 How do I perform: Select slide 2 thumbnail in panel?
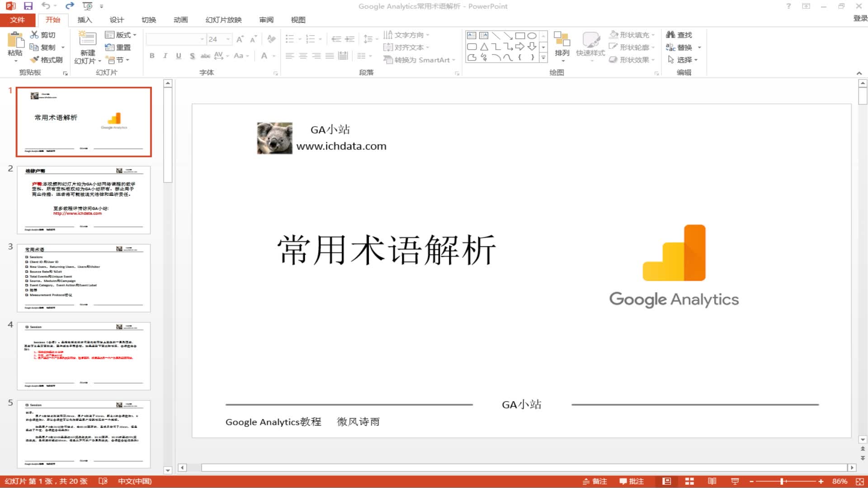[84, 200]
